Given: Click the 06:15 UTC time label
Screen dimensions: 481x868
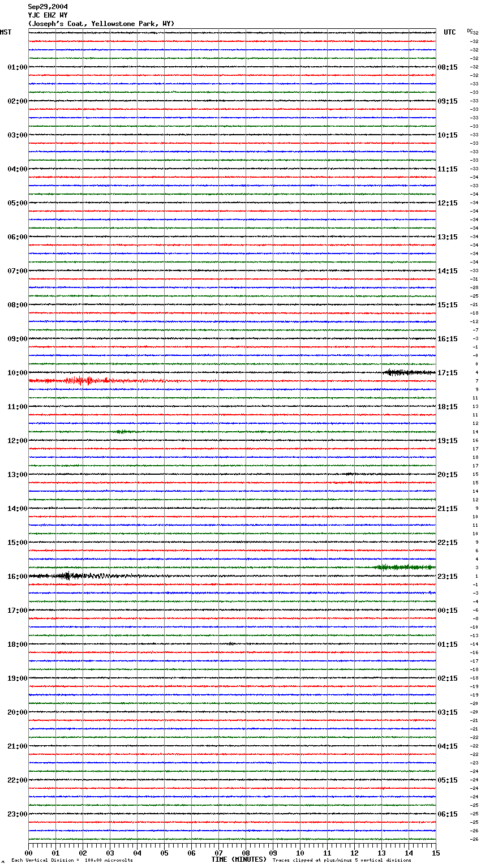Looking at the screenshot, I should [x=448, y=814].
